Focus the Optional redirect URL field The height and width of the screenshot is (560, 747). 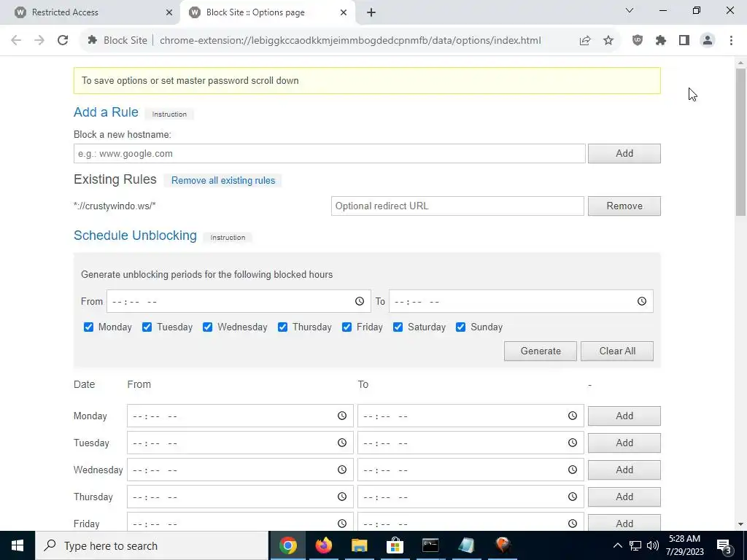click(457, 206)
